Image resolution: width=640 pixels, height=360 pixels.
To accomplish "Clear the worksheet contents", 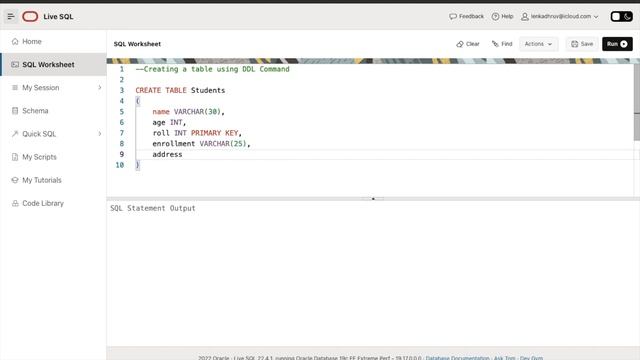I will click(x=468, y=44).
